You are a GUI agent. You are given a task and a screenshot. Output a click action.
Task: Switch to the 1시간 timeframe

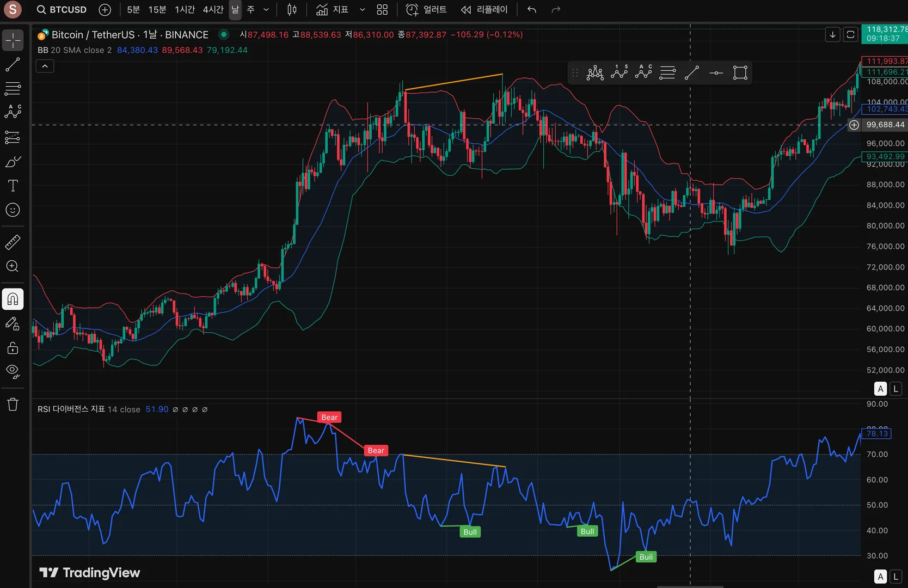[185, 10]
